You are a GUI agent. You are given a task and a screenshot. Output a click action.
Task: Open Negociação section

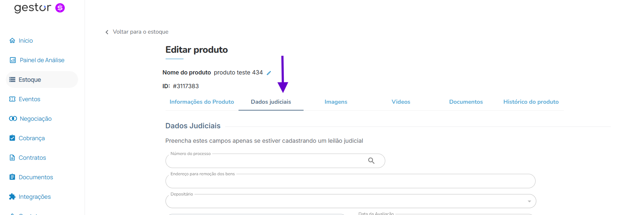35,119
